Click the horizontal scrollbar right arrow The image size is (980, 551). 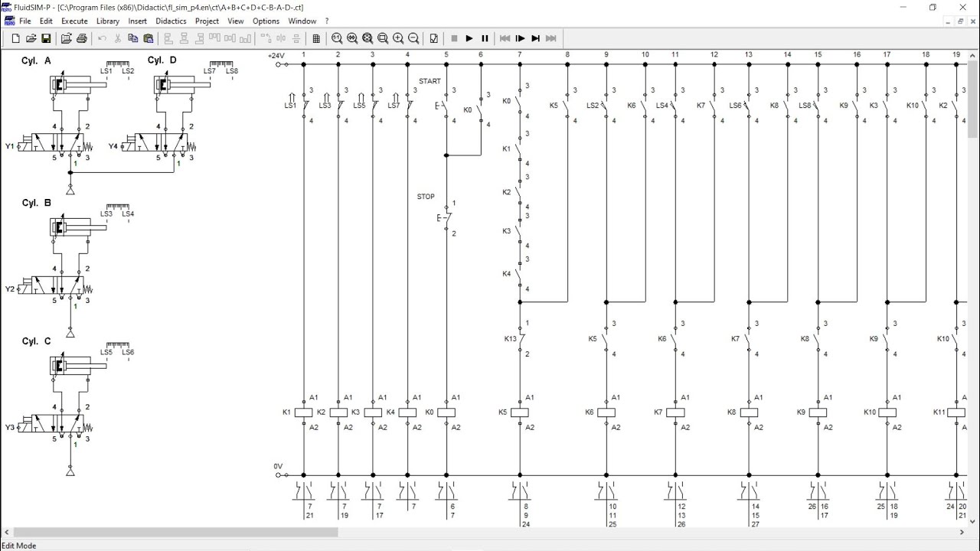pyautogui.click(x=962, y=532)
